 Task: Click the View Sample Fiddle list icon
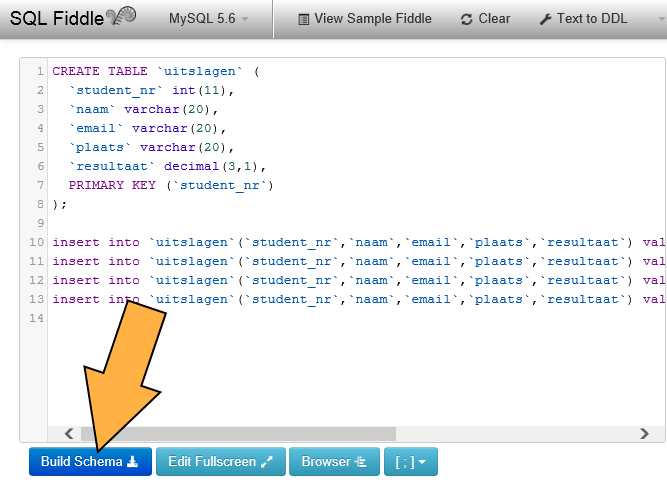click(303, 19)
